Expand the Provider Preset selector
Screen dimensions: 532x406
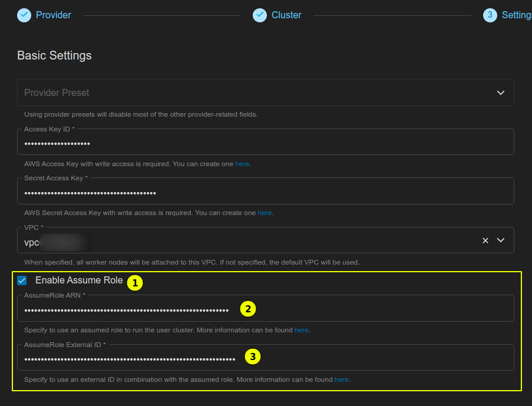point(265,93)
